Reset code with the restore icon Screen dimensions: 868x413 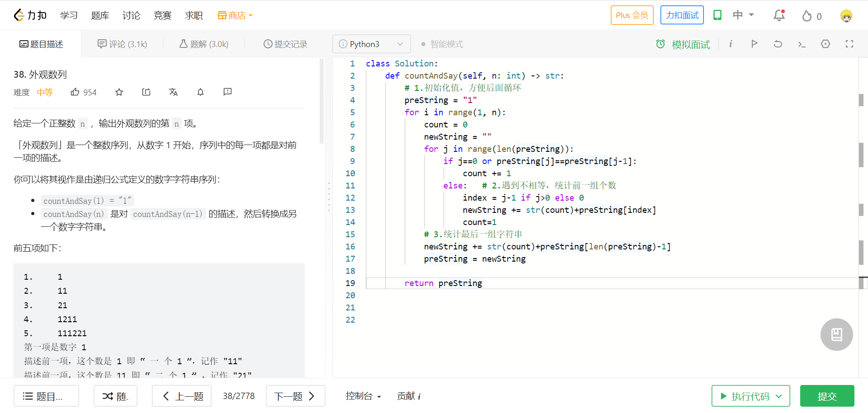click(x=778, y=44)
